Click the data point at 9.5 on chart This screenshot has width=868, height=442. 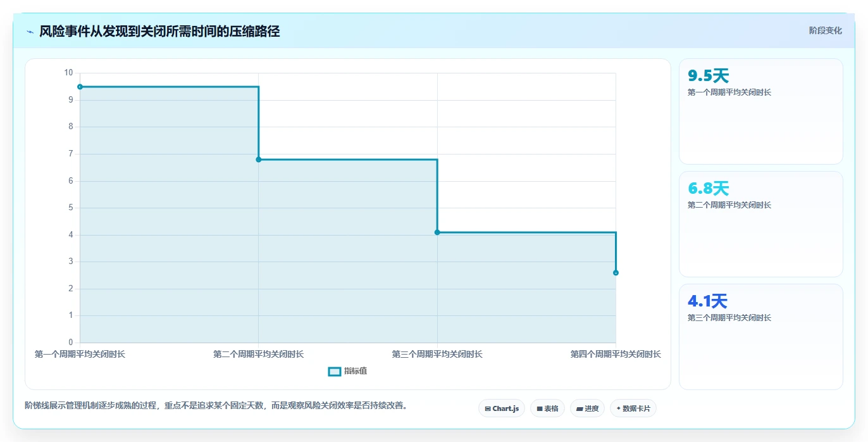80,87
